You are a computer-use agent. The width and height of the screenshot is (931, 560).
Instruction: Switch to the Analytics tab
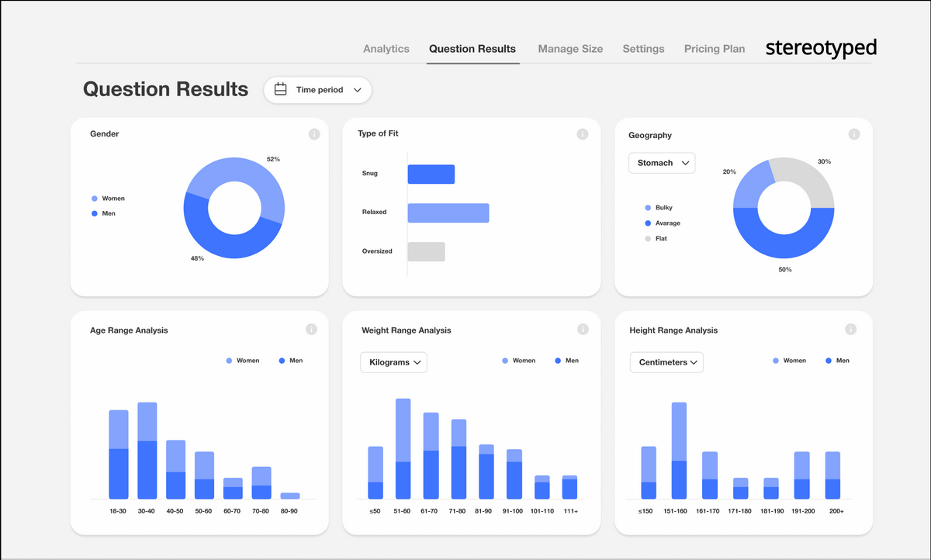(386, 49)
